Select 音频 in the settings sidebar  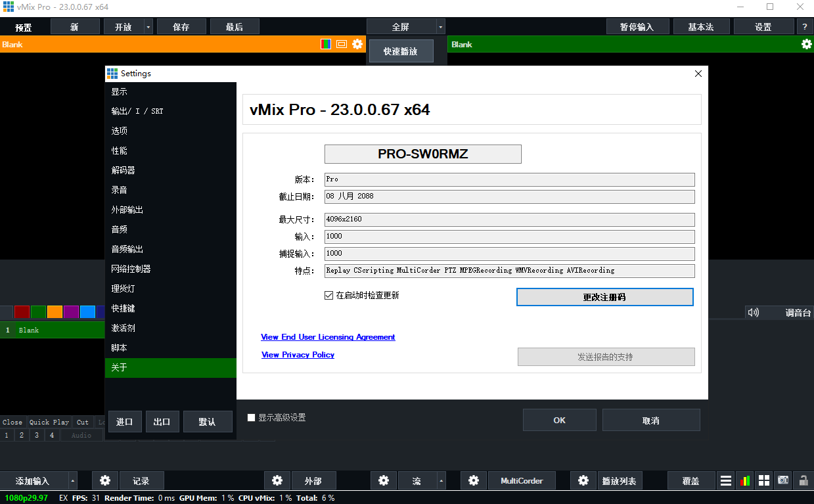(119, 229)
